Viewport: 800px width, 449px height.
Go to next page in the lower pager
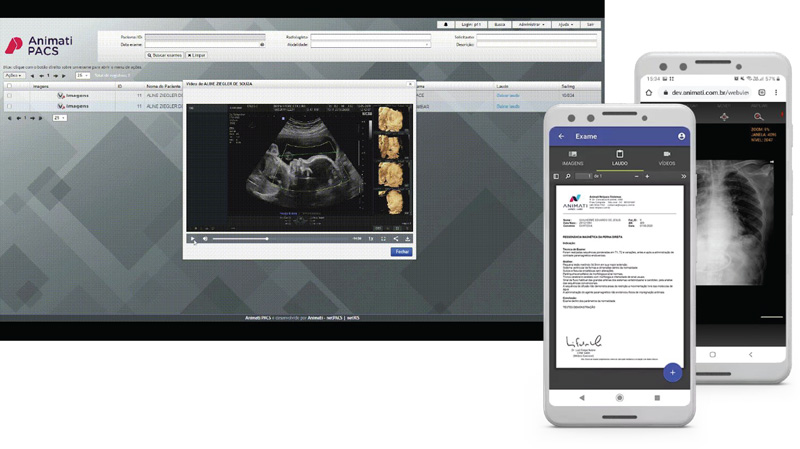(32, 118)
